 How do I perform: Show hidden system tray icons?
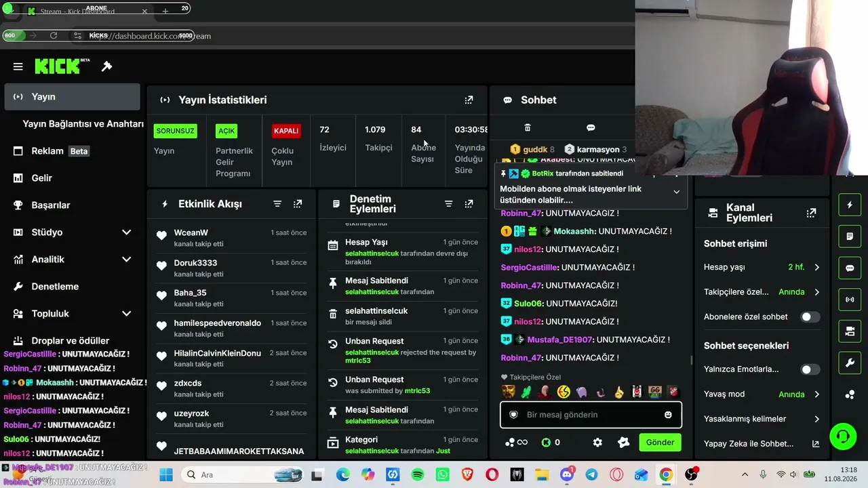[x=745, y=474]
